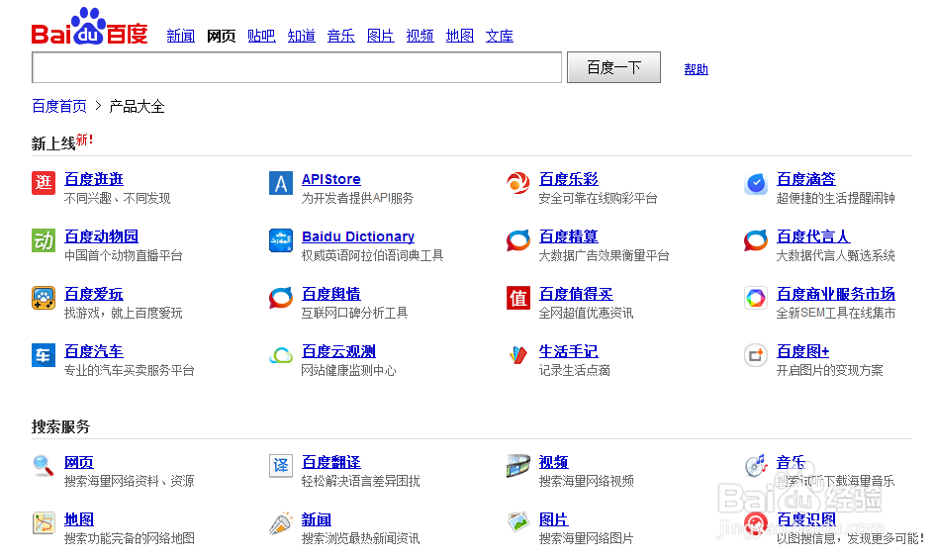Open the 视频 top navigation tab
The width and height of the screenshot is (935, 560).
pos(420,36)
